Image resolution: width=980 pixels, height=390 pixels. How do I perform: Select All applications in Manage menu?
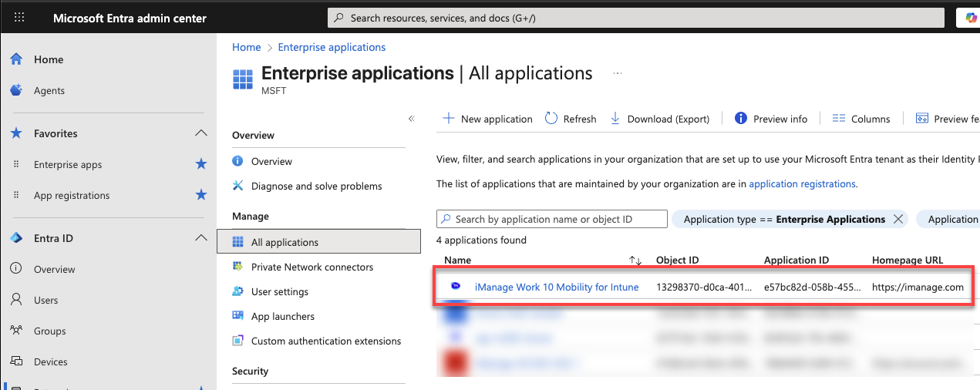[x=285, y=242]
